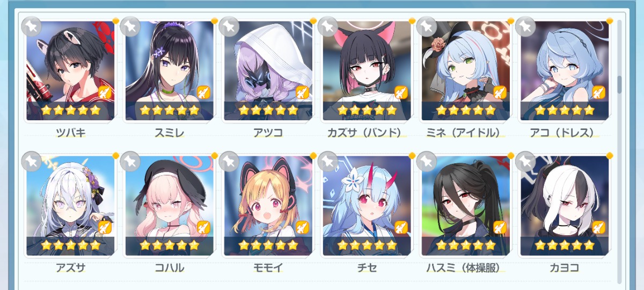
Task: Select the ツバキ character portrait
Action: click(70, 70)
